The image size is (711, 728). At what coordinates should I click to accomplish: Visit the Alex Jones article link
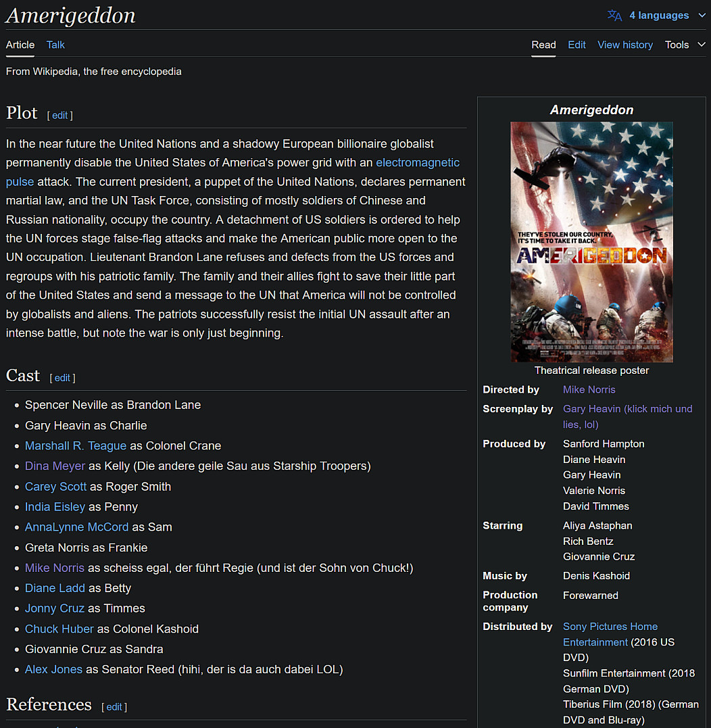click(x=53, y=670)
